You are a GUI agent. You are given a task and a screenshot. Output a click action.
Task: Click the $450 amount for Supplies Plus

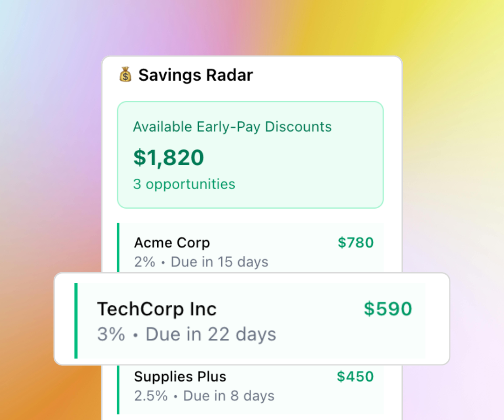[x=355, y=377]
